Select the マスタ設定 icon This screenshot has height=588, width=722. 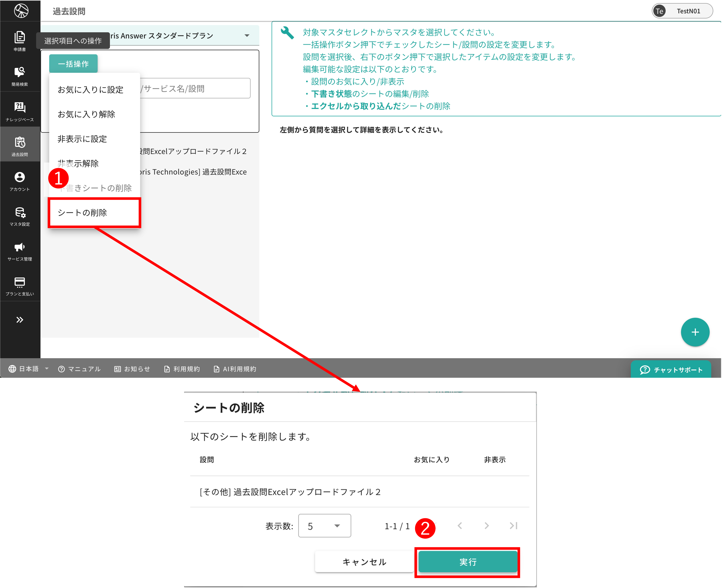coord(20,216)
